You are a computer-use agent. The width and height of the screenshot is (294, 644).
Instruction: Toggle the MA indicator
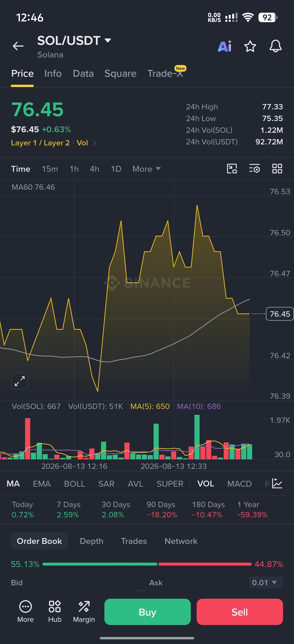[x=13, y=483]
